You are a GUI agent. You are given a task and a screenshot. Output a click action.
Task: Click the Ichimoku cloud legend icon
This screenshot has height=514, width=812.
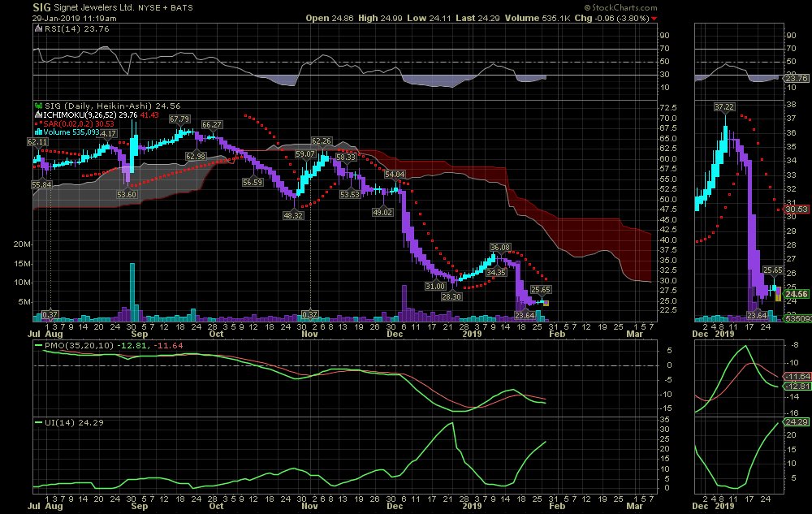tap(38, 115)
